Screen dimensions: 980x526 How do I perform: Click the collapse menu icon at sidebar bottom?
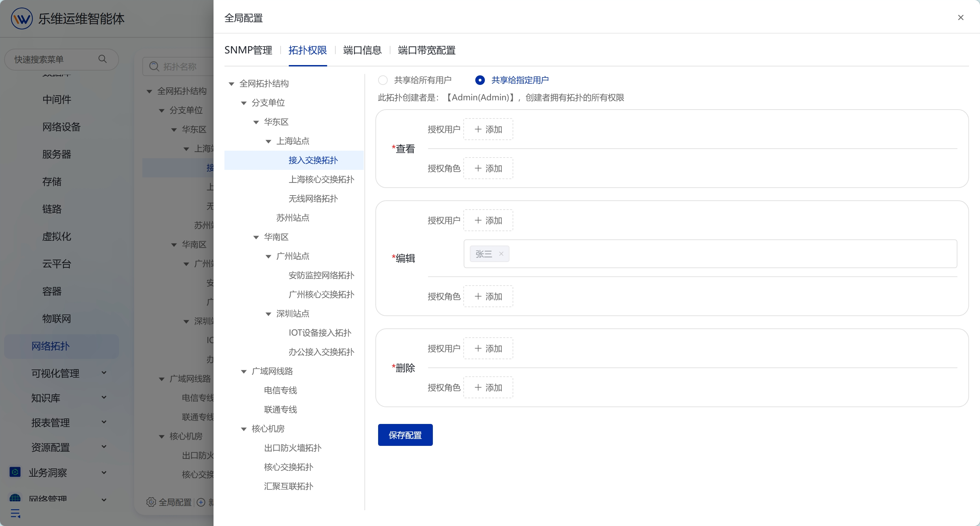pos(15,513)
